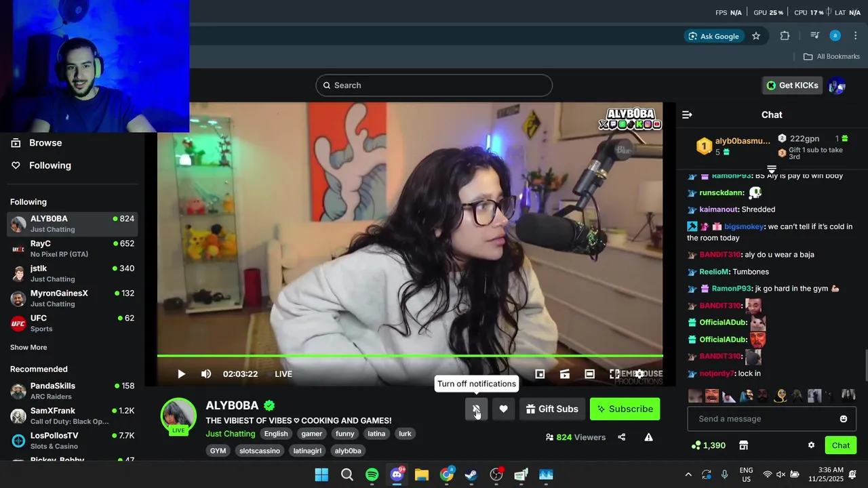868x488 pixels.
Task: Turn off notifications bell button
Action: 476,409
